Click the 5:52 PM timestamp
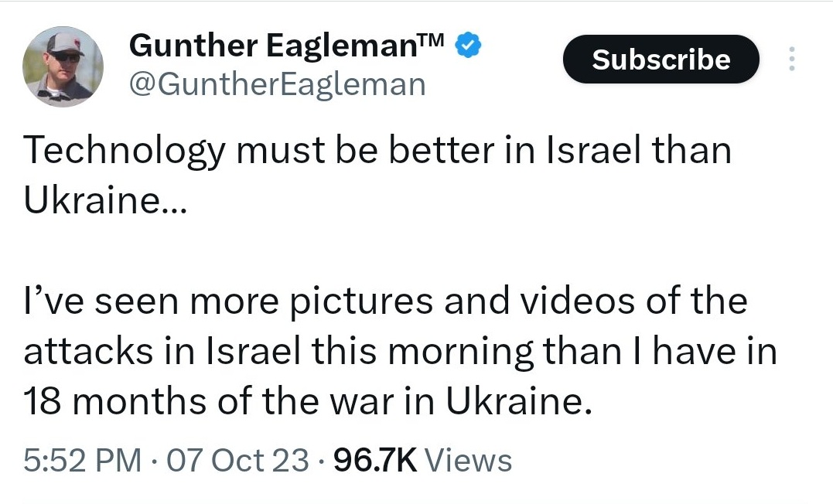833x504 pixels. (x=82, y=460)
